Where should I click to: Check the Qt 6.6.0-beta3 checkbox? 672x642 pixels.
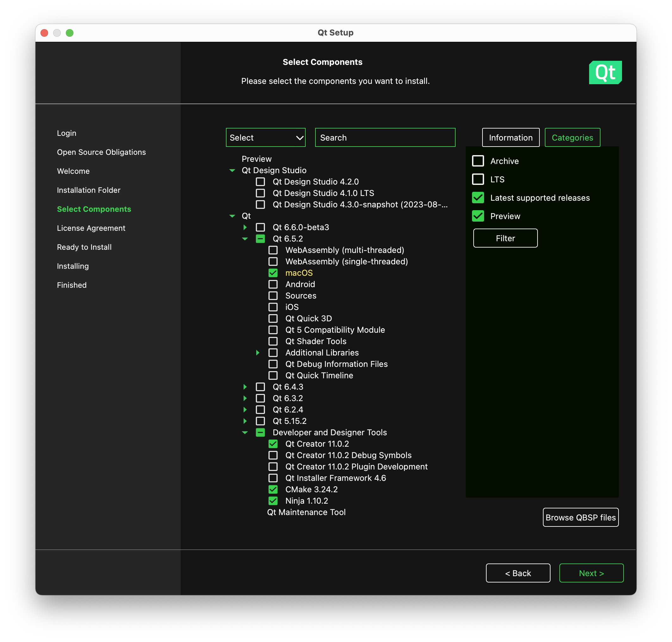pos(260,227)
